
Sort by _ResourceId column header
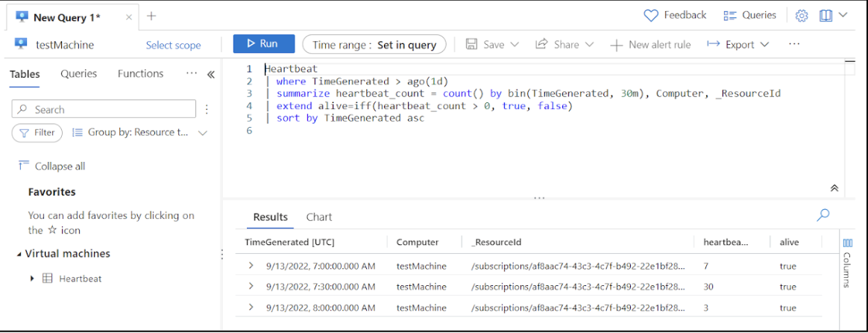(496, 242)
